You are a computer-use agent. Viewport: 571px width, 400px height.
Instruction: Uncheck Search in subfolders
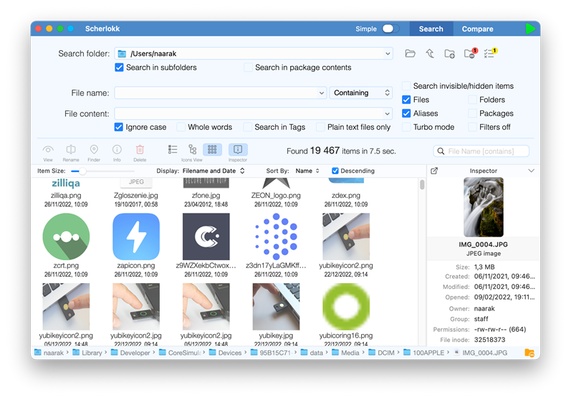point(119,67)
